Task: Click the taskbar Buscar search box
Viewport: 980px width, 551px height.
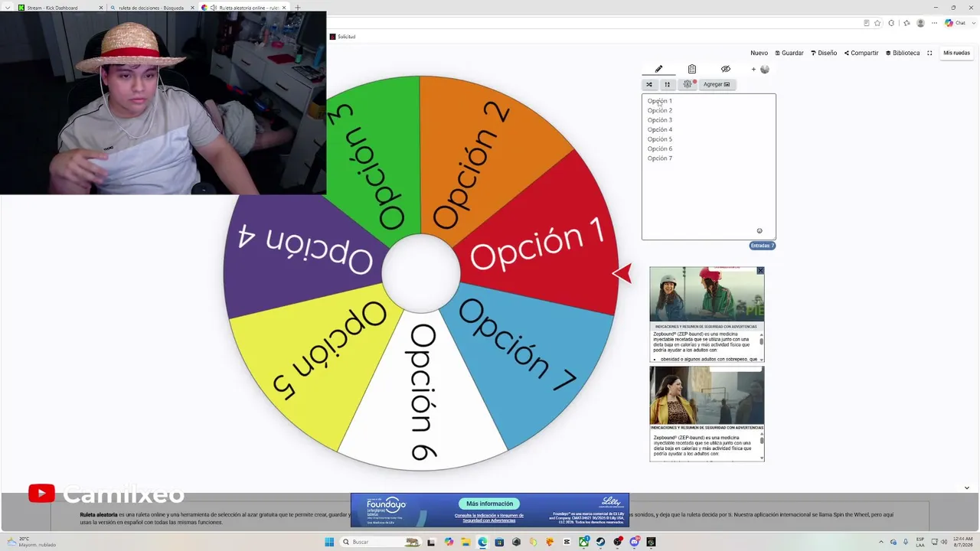Action: tap(381, 542)
